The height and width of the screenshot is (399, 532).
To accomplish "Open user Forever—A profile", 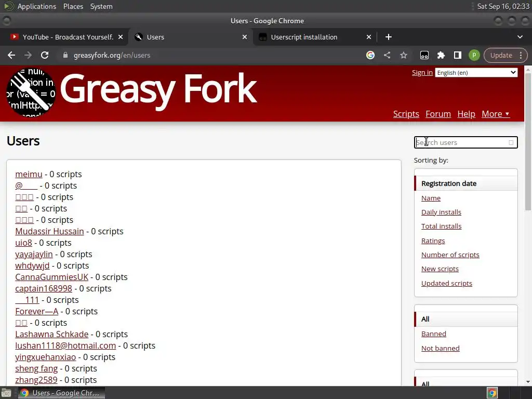I will coord(37,312).
